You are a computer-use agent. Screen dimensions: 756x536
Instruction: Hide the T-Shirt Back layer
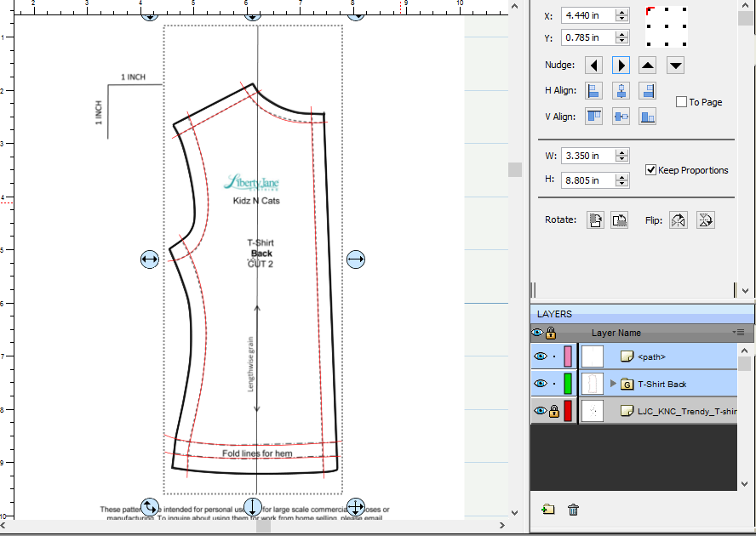pos(539,384)
